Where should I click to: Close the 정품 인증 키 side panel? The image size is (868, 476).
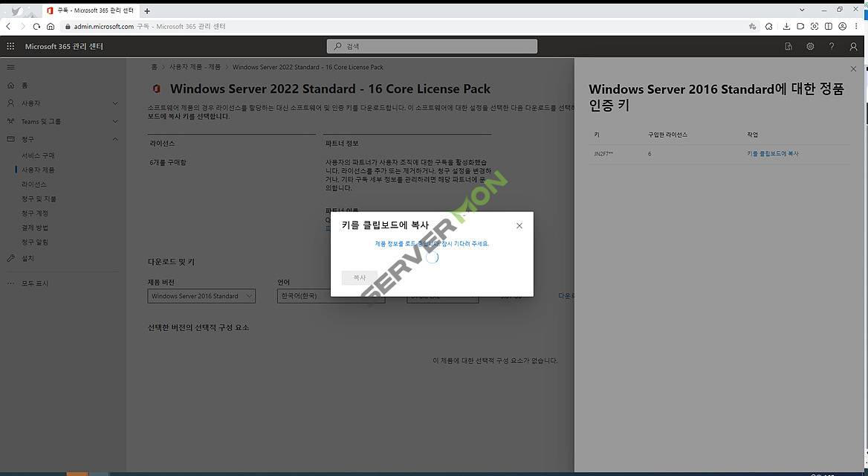[x=853, y=68]
